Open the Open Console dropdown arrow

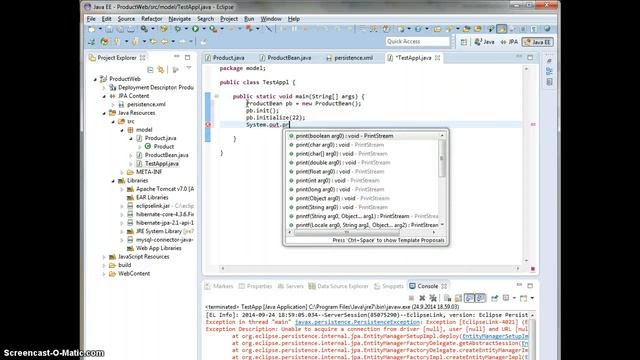click(x=532, y=298)
